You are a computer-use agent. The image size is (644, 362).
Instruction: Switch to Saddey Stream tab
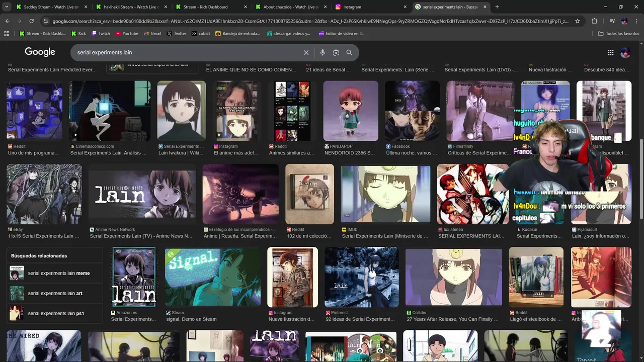[52, 7]
